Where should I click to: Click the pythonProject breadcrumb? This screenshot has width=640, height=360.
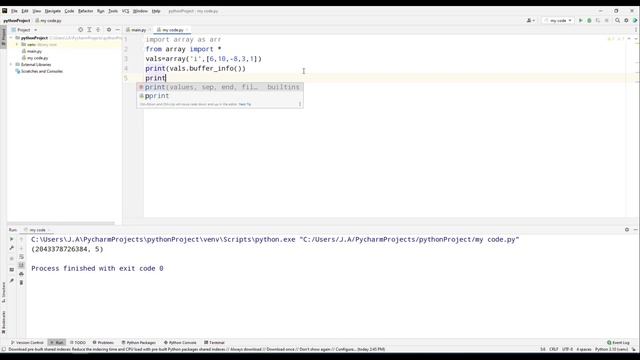click(17, 20)
